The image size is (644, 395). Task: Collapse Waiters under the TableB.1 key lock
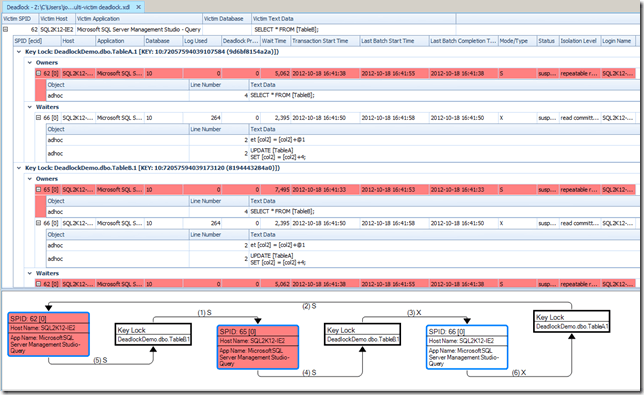pos(30,273)
